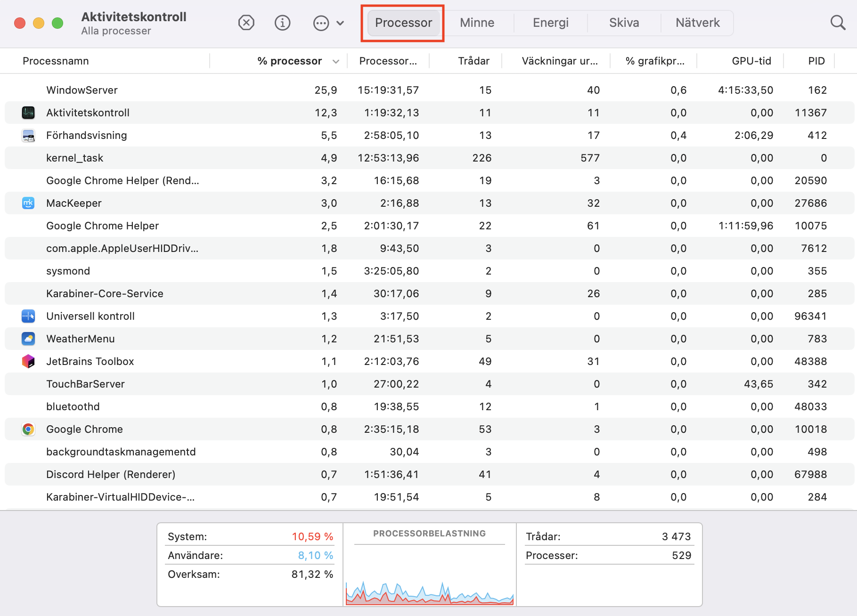Click the stop process (X) toolbar icon

tap(246, 23)
